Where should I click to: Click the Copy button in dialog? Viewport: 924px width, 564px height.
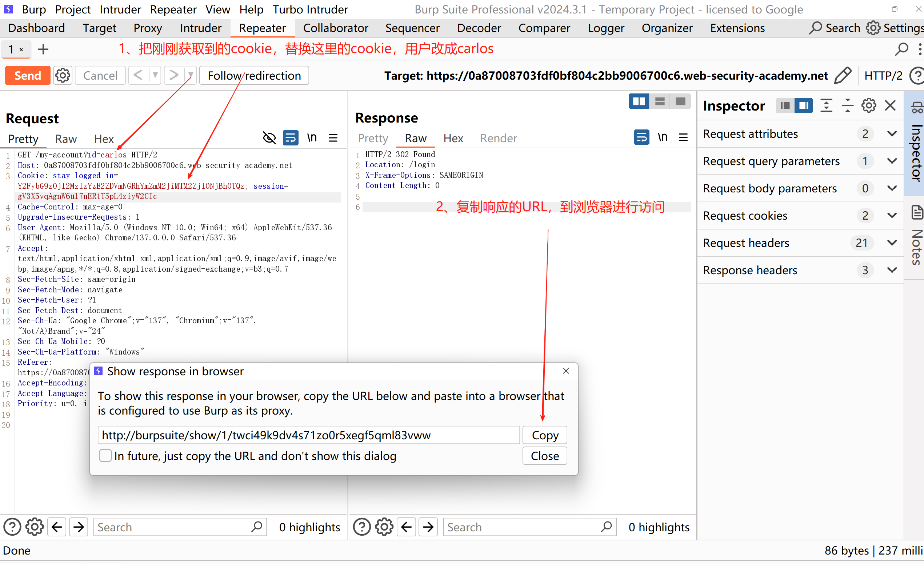click(x=544, y=435)
